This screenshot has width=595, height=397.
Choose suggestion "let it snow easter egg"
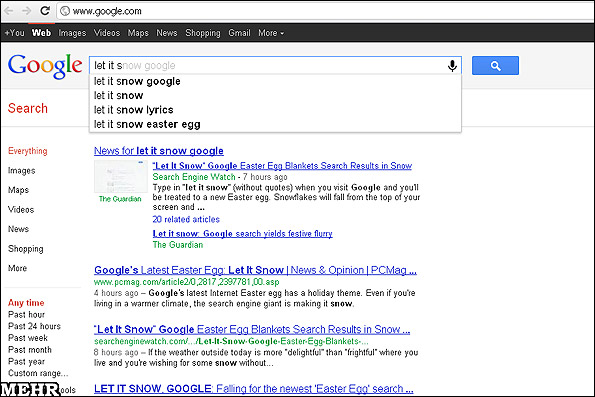coord(275,124)
